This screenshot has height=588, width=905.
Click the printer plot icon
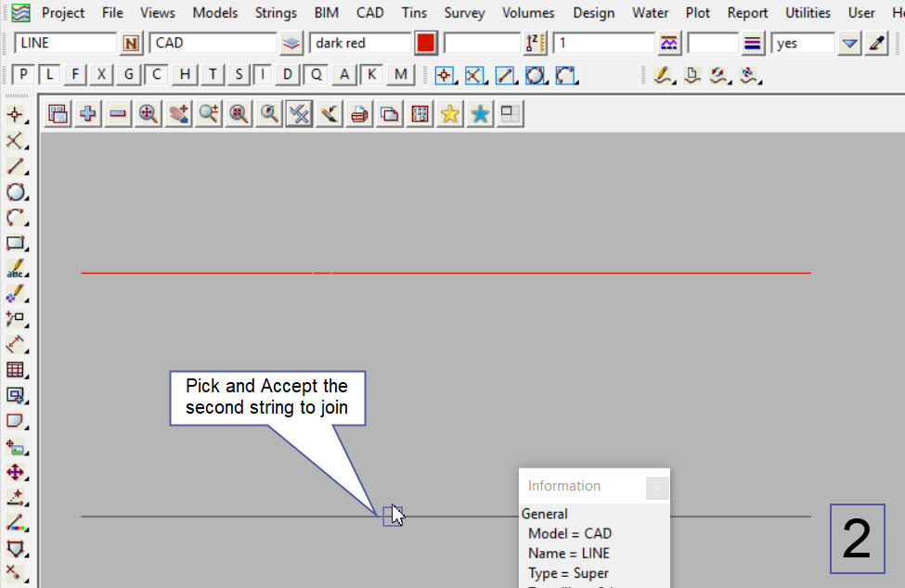click(360, 114)
